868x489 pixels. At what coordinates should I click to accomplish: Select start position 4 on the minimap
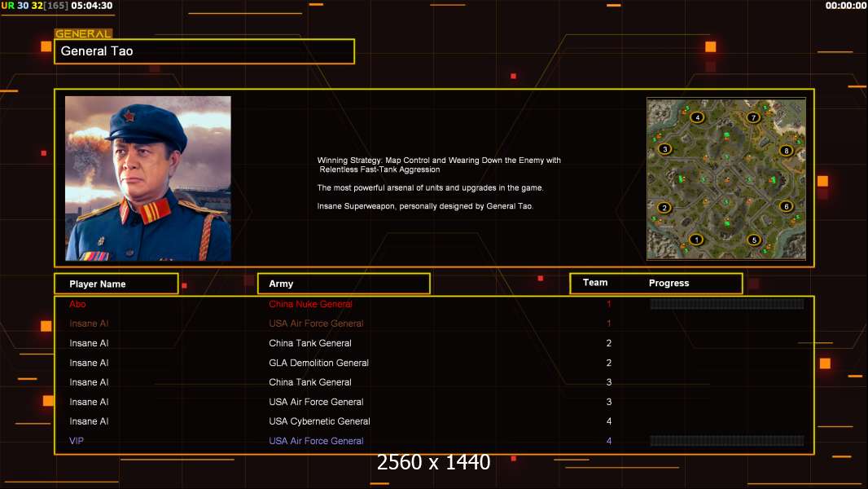[698, 117]
